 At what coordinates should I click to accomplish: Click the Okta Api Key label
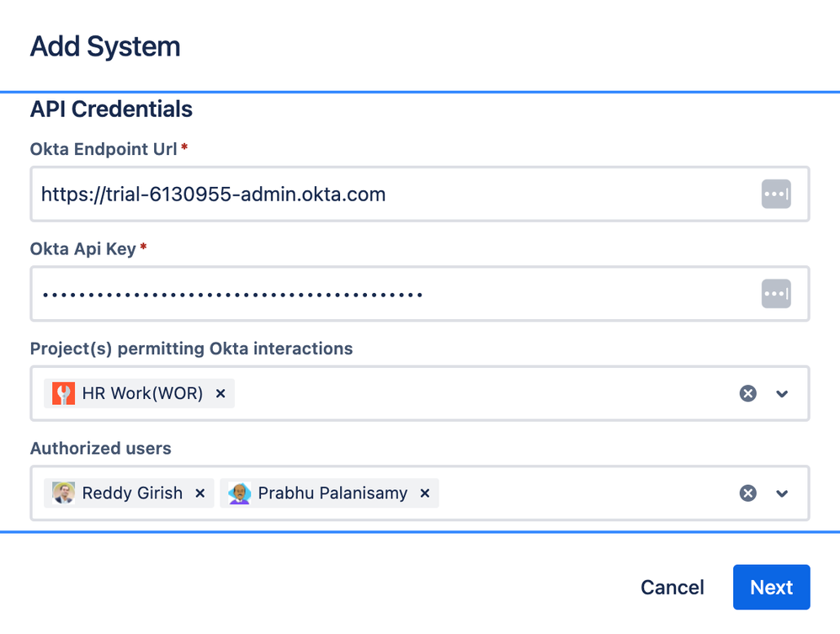click(83, 248)
